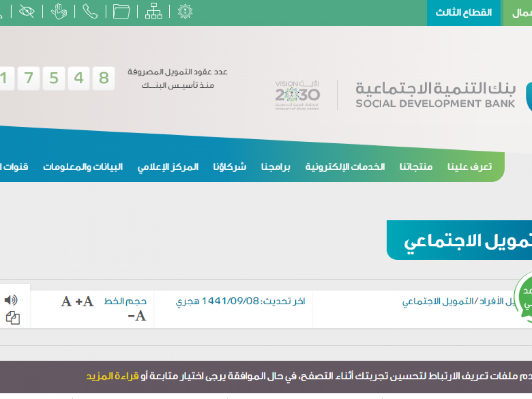
Task: Click the منذ تأسيس البنك text
Action: tap(178, 85)
